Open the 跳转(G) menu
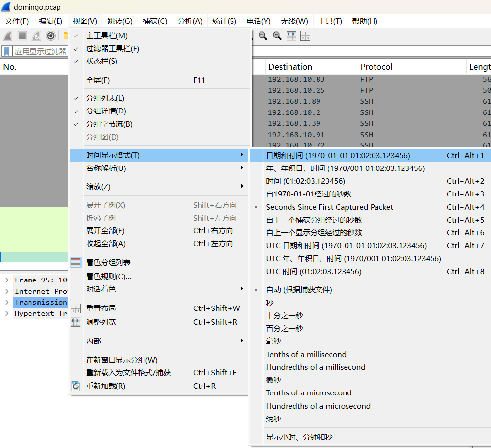The image size is (491, 448). point(120,21)
